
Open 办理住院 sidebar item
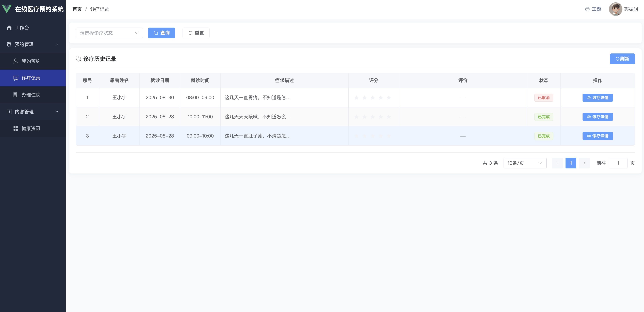30,95
